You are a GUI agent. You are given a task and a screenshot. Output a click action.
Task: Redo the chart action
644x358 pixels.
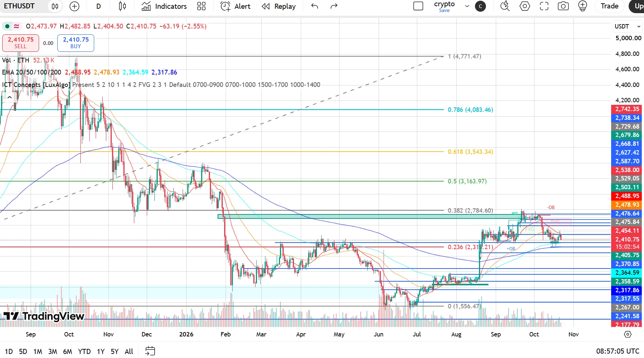tap(334, 6)
